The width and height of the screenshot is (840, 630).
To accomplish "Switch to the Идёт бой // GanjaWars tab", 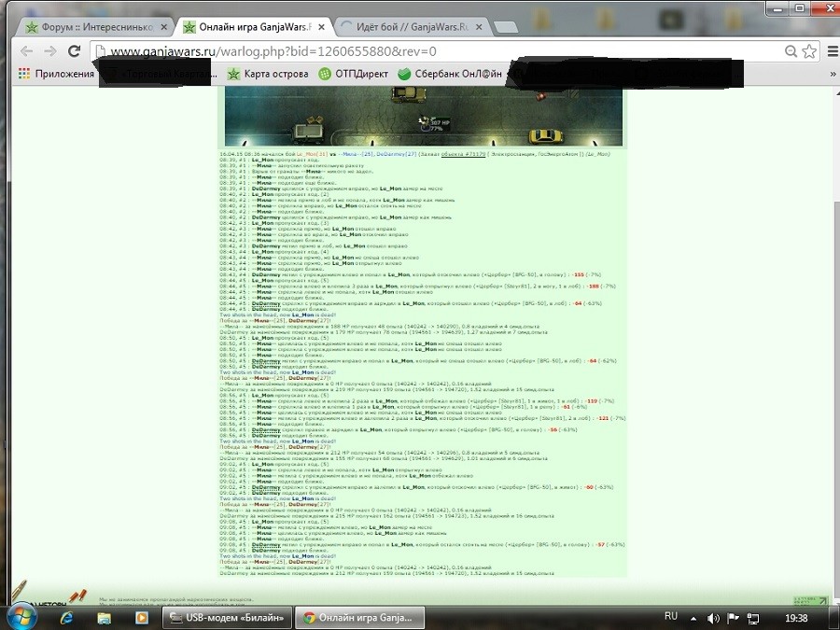I will [412, 27].
